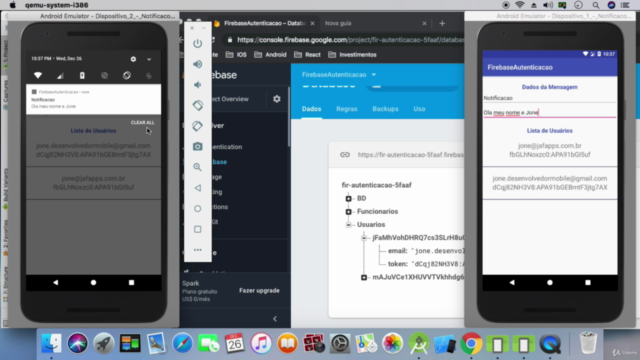Expand the mAJuVCe1XHUVVTVkhhdg node
640x360 pixels.
[364, 277]
